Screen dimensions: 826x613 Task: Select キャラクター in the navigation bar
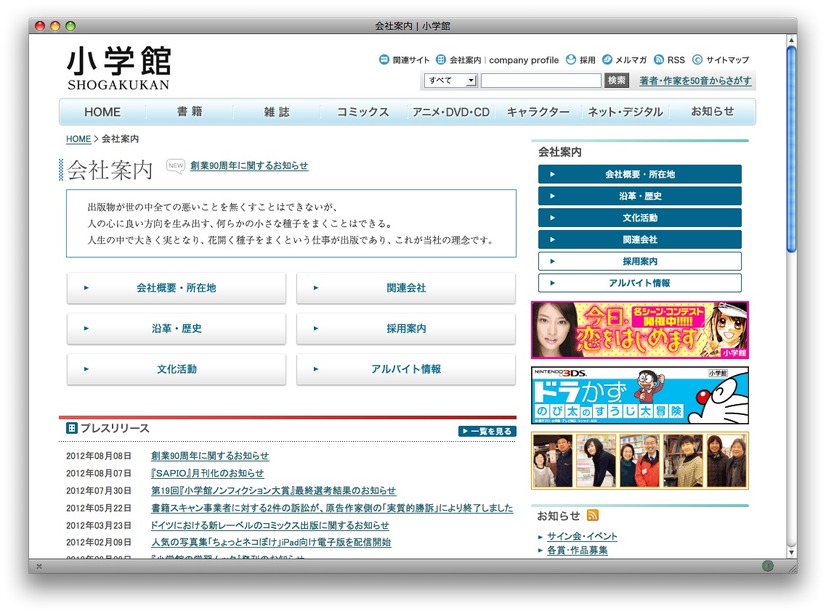[x=538, y=112]
